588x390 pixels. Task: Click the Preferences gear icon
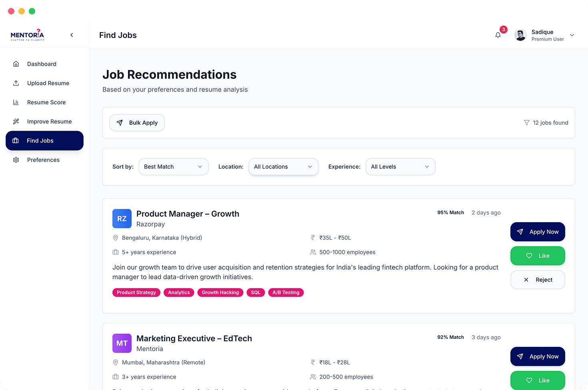(x=16, y=160)
